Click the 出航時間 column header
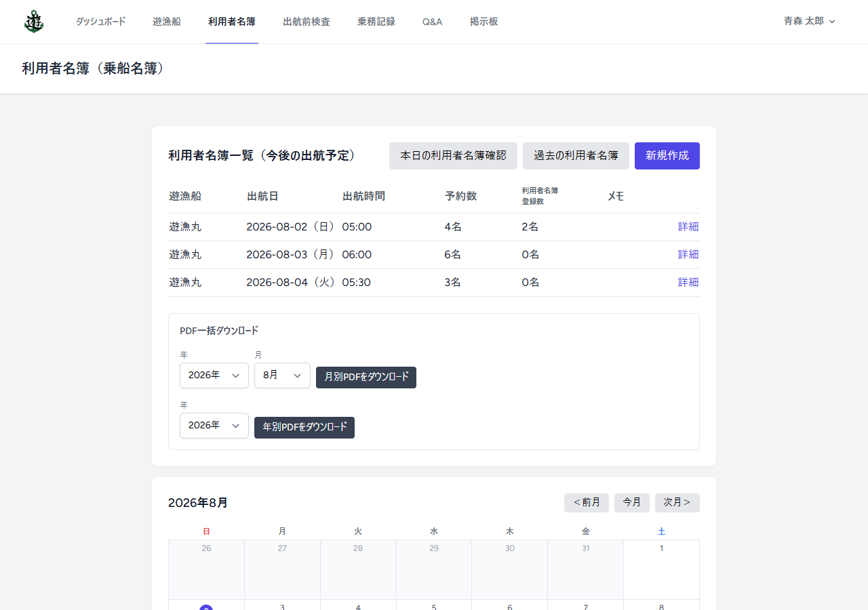Viewport: 868px width, 610px height. [364, 197]
